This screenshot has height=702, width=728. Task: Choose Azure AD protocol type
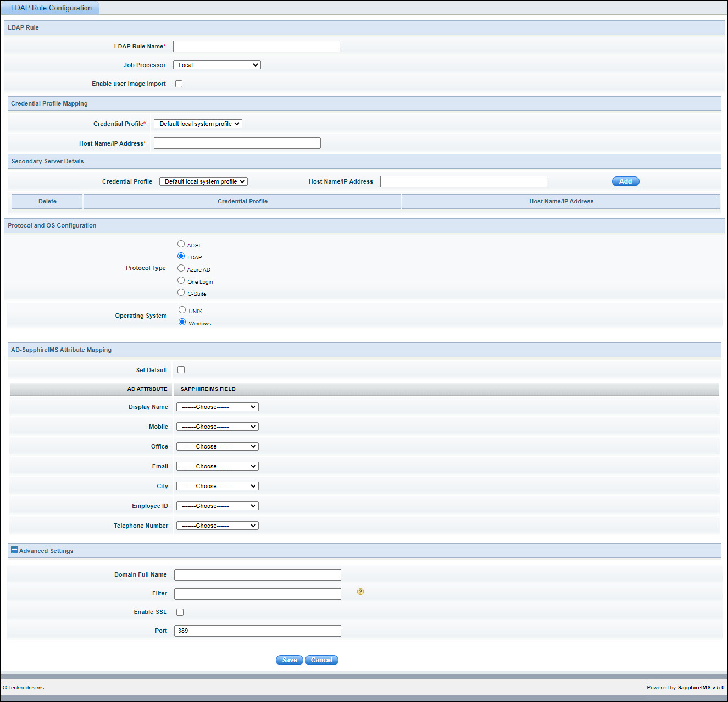point(181,268)
